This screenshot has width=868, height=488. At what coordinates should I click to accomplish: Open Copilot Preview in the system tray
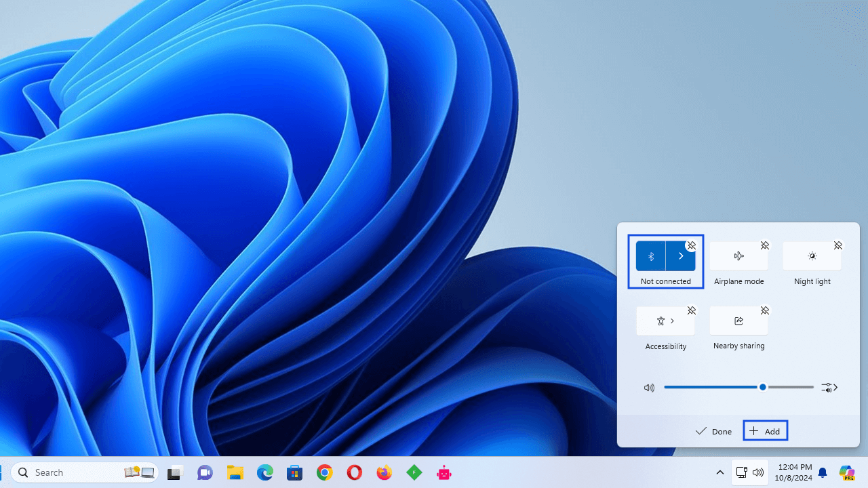coord(846,472)
